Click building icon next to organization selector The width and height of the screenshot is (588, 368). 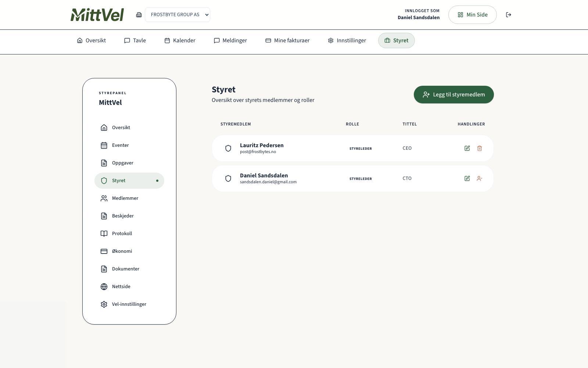[139, 15]
